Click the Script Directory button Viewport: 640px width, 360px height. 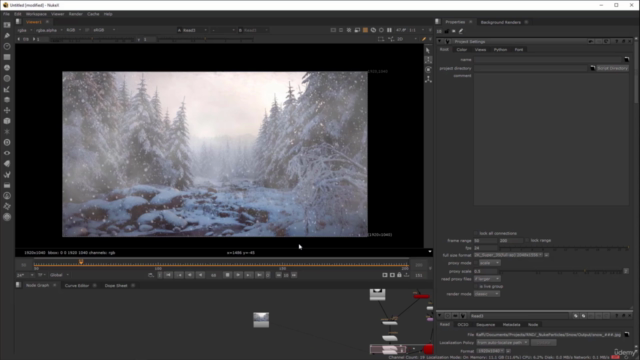click(x=612, y=68)
